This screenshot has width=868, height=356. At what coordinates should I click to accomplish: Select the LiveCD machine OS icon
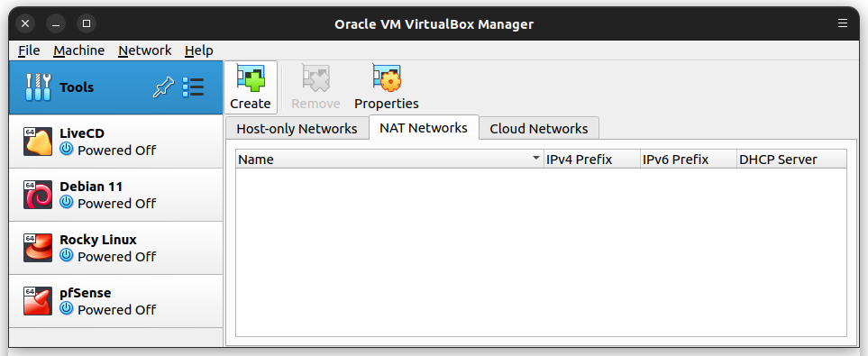click(x=38, y=141)
